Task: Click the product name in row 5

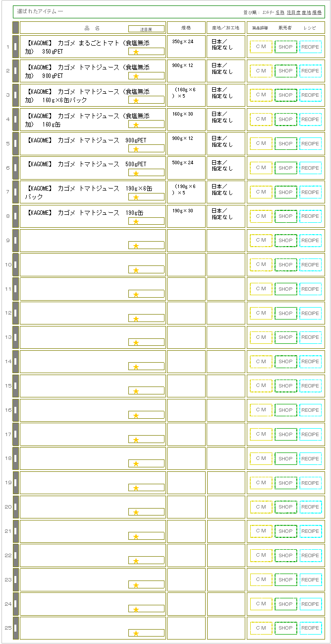Action: [x=87, y=140]
